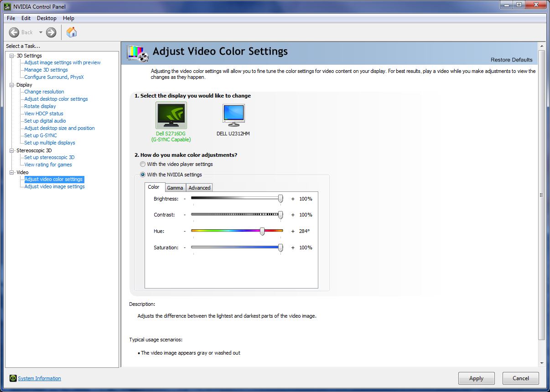Open Set up stereoscopic 3D
Viewport: 550px width, 392px height.
coord(49,157)
